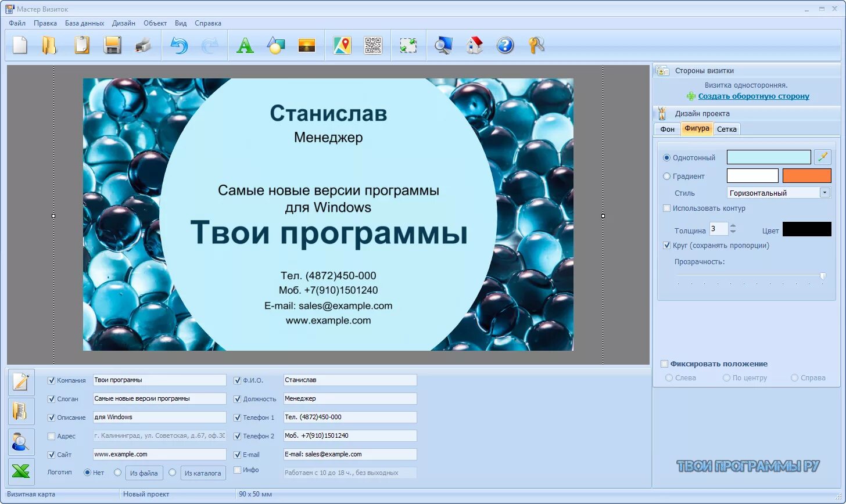Toggle the Ф.И.О. checkbox
Image resolution: width=846 pixels, height=504 pixels.
(x=238, y=380)
